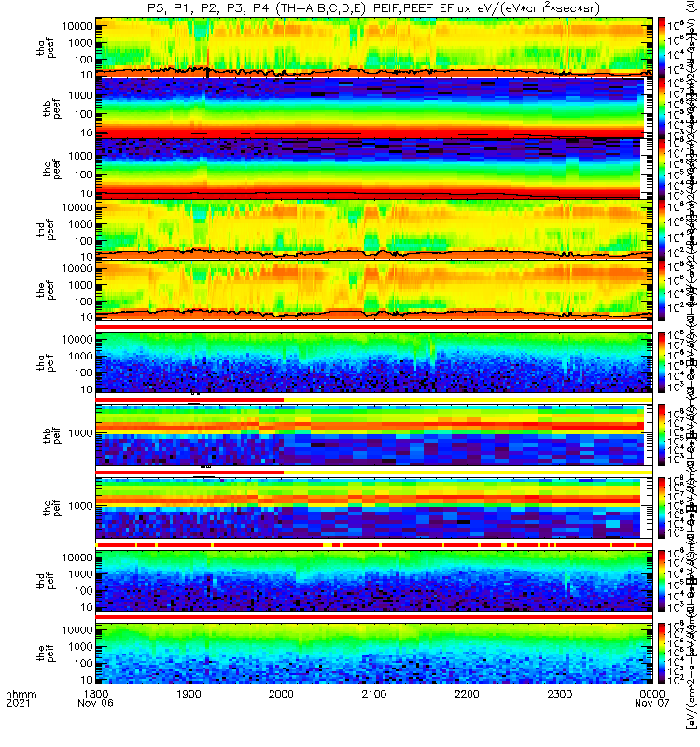Select the '2021' year label

(x=18, y=703)
